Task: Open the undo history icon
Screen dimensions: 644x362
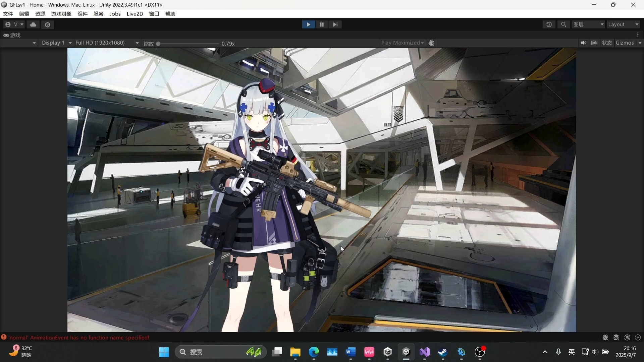Action: click(549, 24)
